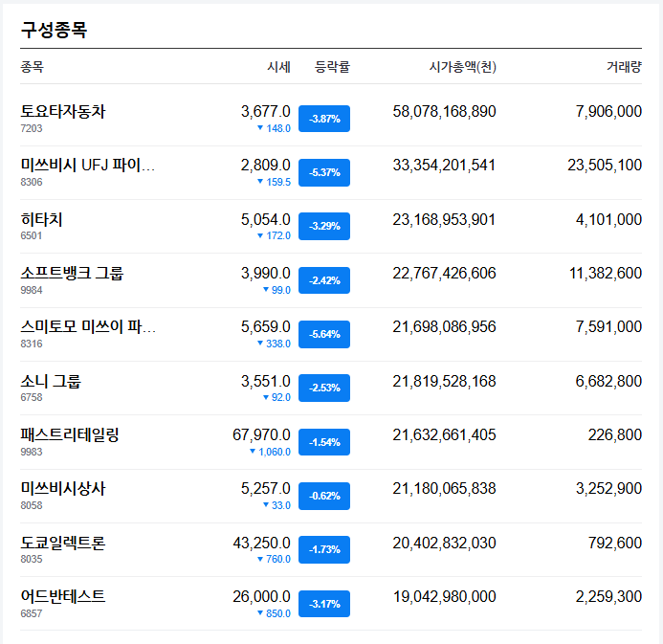Open the 히타치 stock link
The image size is (663, 644).
point(41,219)
